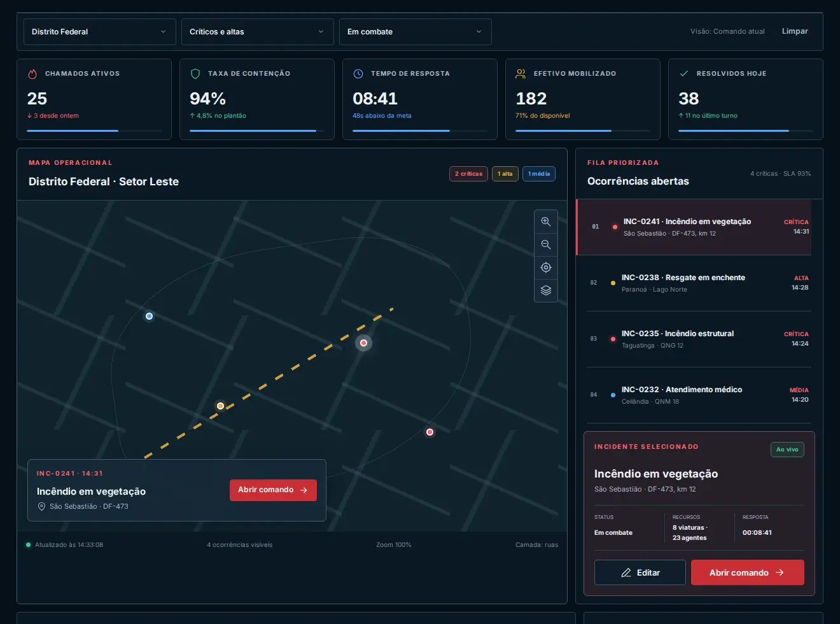Screen dimensions: 840x624
Task: Click the yellow status dot of INC-0238
Action: coord(613,283)
